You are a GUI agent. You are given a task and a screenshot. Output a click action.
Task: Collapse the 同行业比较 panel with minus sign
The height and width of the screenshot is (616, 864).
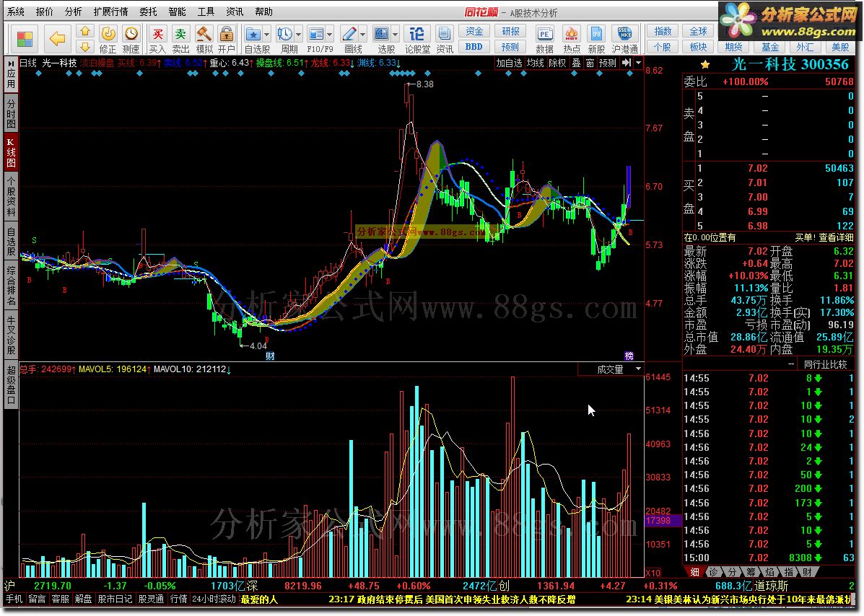(791, 364)
